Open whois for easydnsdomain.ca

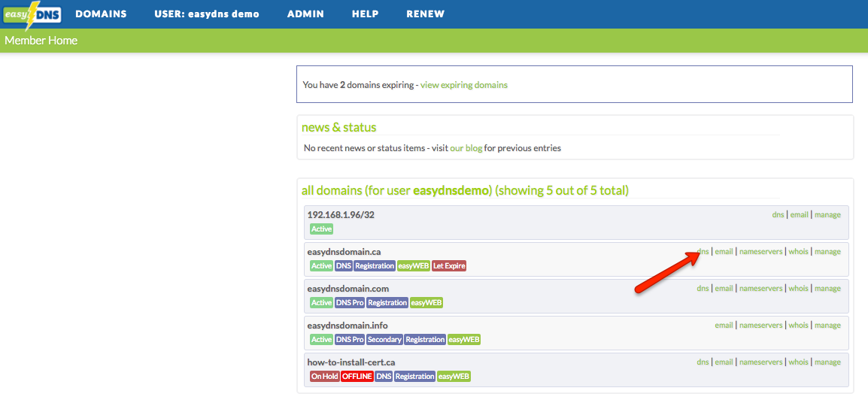tap(799, 251)
